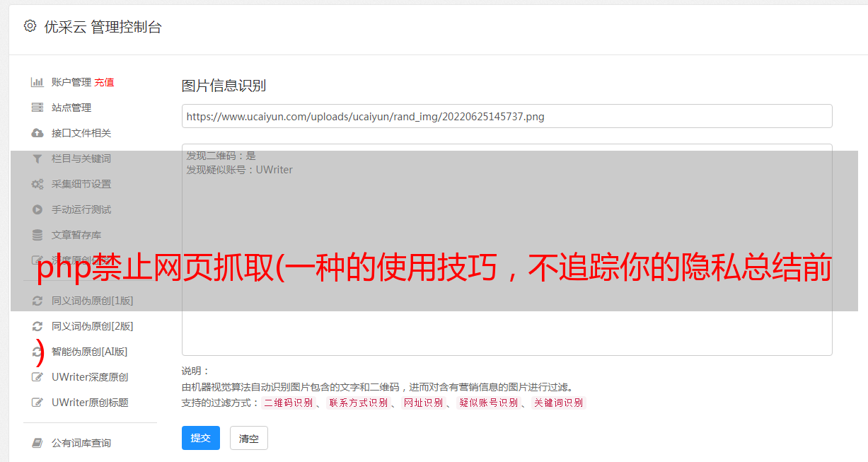Click the red 充值 recharge link
The height and width of the screenshot is (462, 868).
click(x=104, y=82)
